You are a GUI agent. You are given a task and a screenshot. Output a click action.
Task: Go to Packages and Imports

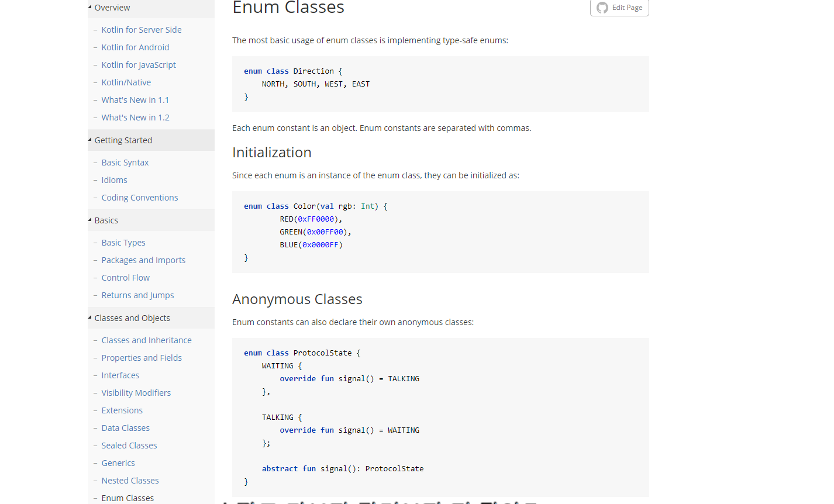pyautogui.click(x=143, y=260)
